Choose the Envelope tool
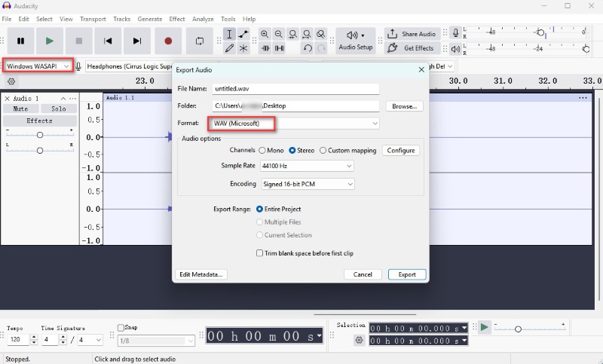This screenshot has height=364, width=603. (243, 34)
